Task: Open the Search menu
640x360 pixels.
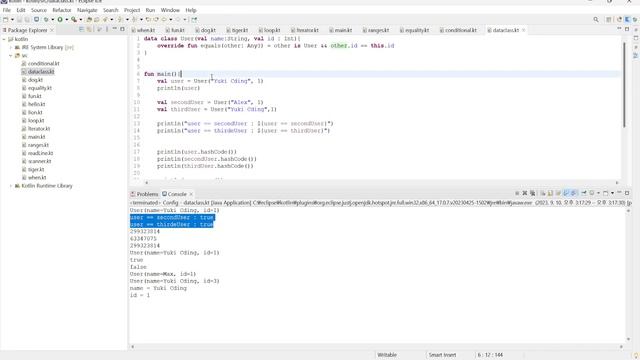Action: click(x=111, y=10)
